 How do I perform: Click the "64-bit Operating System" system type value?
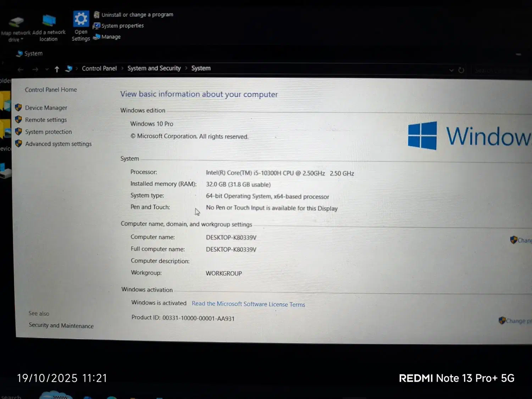tap(267, 196)
